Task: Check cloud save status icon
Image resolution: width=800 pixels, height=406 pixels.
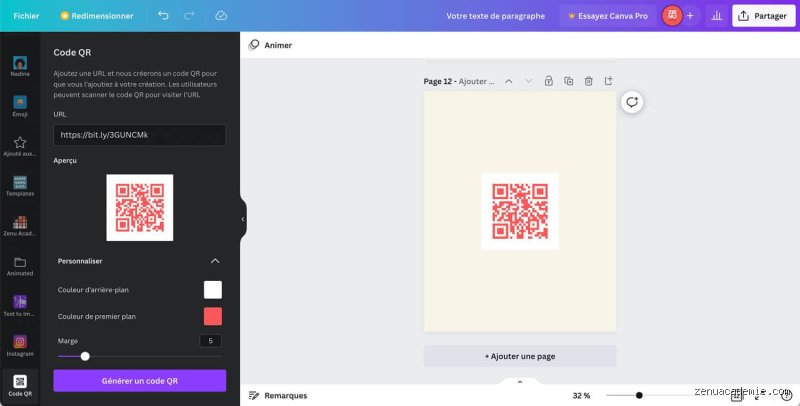Action: point(221,16)
